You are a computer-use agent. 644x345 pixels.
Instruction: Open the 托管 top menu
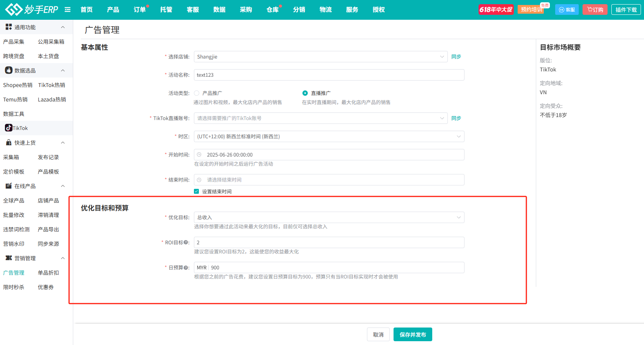point(166,9)
